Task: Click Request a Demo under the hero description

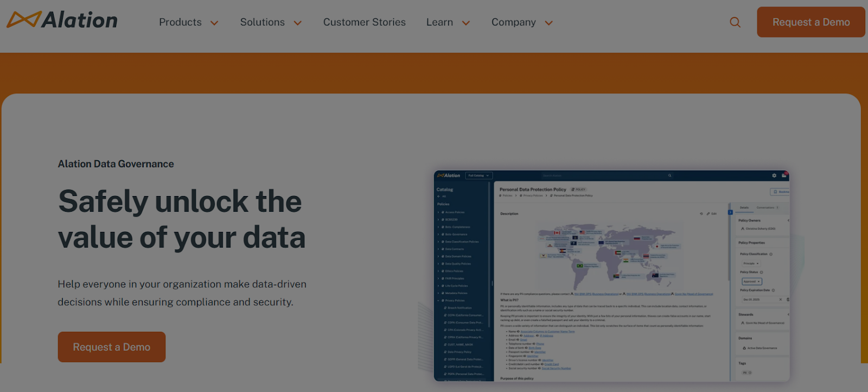Action: tap(112, 347)
